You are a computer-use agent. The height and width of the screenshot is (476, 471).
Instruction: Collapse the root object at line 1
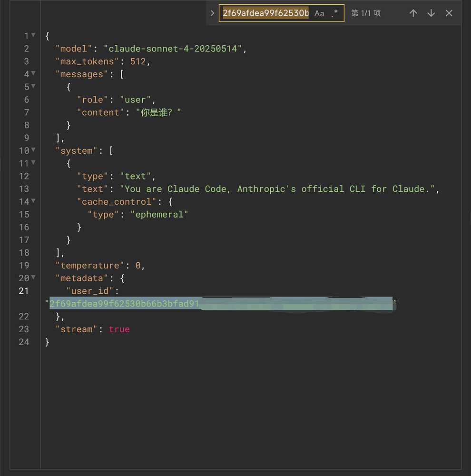pyautogui.click(x=33, y=35)
